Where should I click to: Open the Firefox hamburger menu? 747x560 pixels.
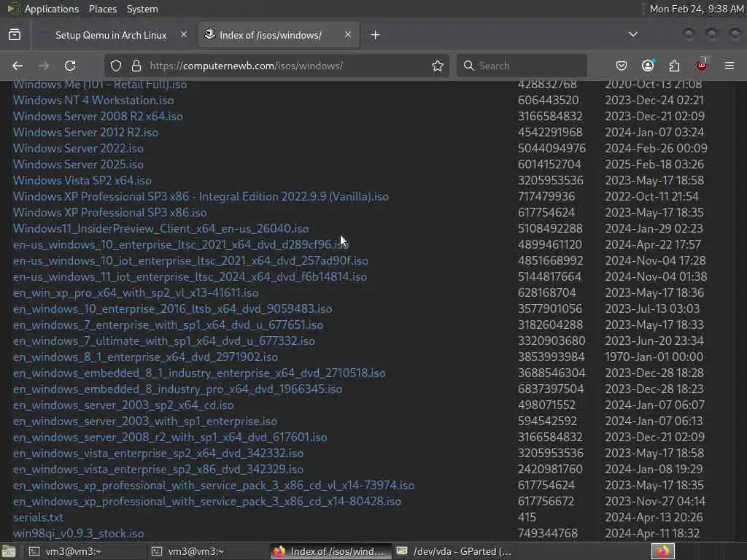coord(729,66)
